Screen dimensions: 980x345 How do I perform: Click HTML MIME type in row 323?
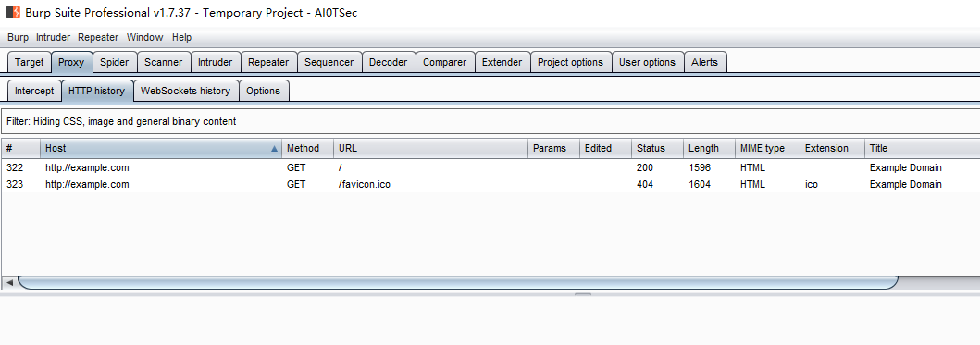(752, 184)
